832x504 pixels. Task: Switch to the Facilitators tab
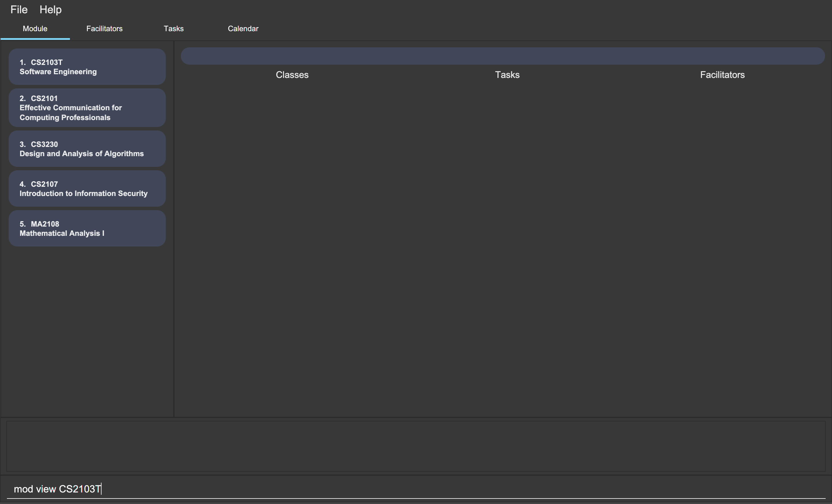click(x=104, y=29)
